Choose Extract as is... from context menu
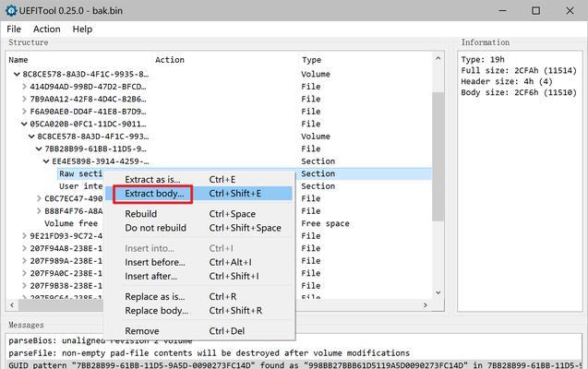Screen dimensions: 588x369 pos(198,180)
